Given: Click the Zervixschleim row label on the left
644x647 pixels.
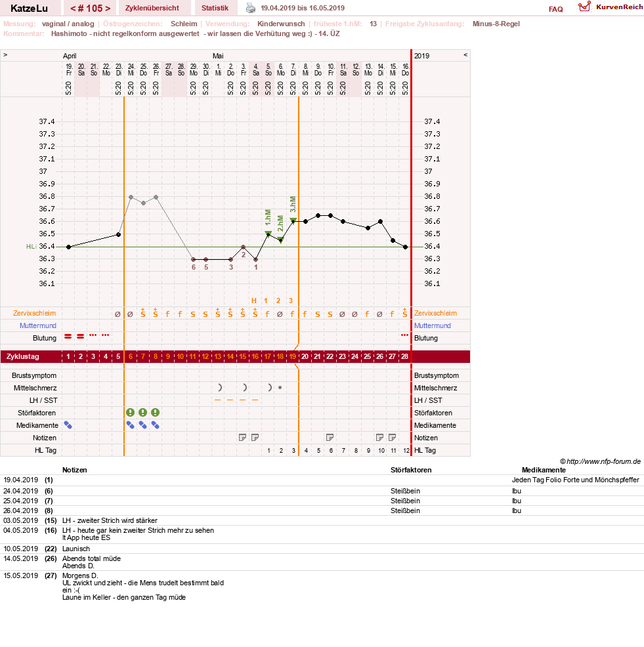Looking at the screenshot, I should (x=34, y=313).
